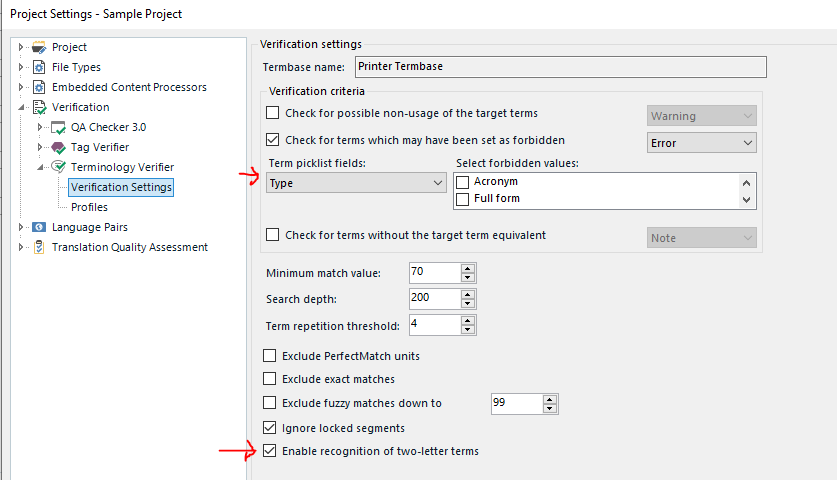Image resolution: width=837 pixels, height=480 pixels.
Task: Click the Translation Quality Assessment icon
Action: pyautogui.click(x=39, y=247)
